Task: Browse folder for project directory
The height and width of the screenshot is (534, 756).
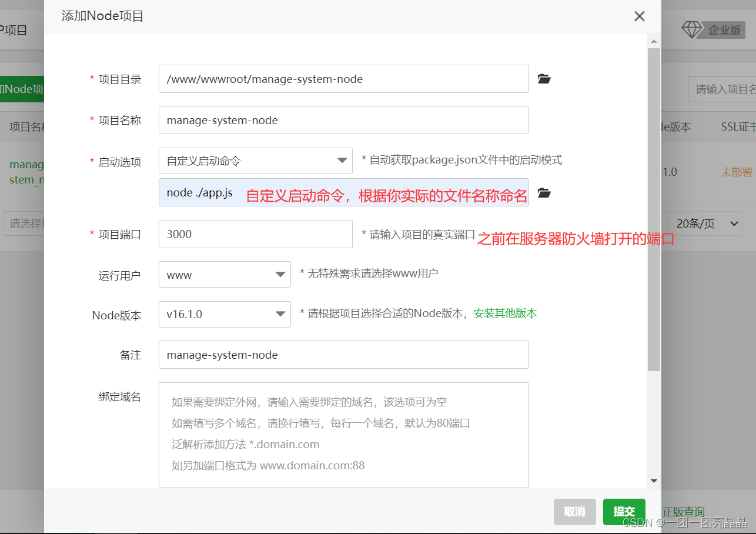Action: (x=544, y=79)
